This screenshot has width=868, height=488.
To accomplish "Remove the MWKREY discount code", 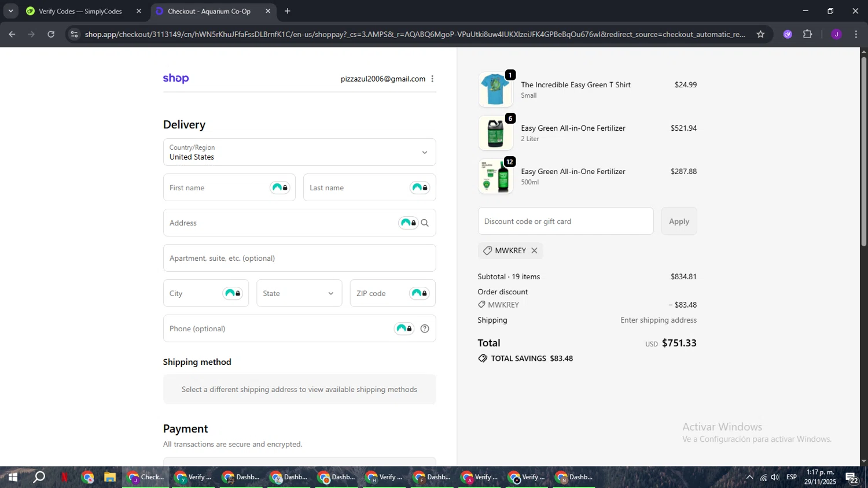I will [x=534, y=250].
